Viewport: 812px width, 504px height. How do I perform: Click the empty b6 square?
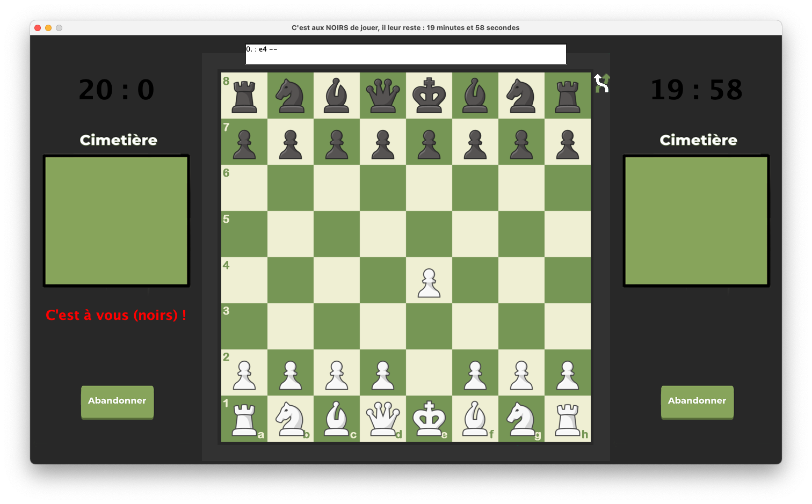point(291,188)
